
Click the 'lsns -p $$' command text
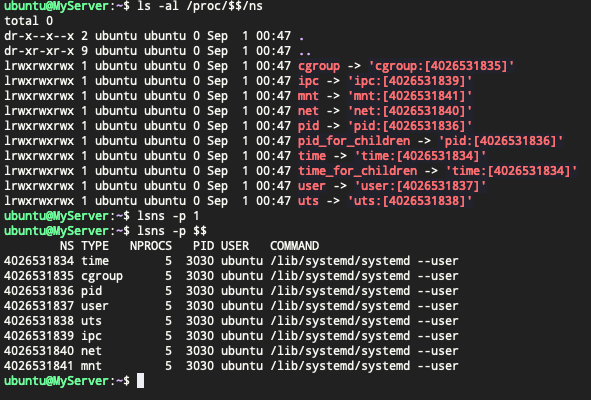click(x=172, y=231)
